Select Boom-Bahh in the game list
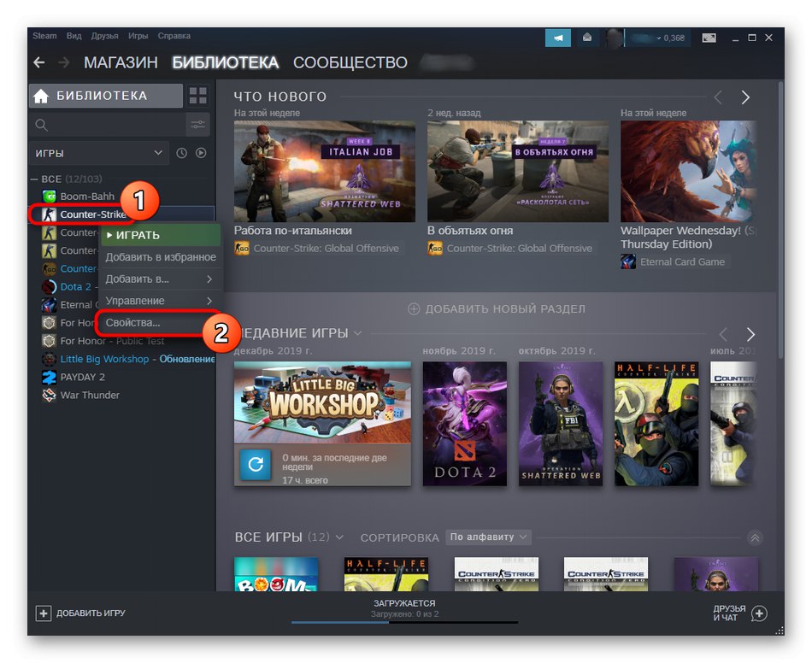Image resolution: width=812 pixels, height=663 pixels. (87, 197)
